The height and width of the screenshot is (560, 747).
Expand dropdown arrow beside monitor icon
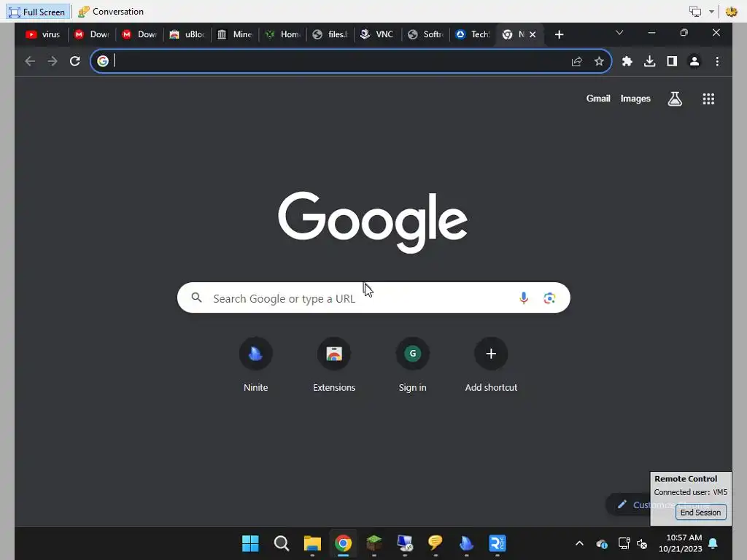pyautogui.click(x=711, y=12)
